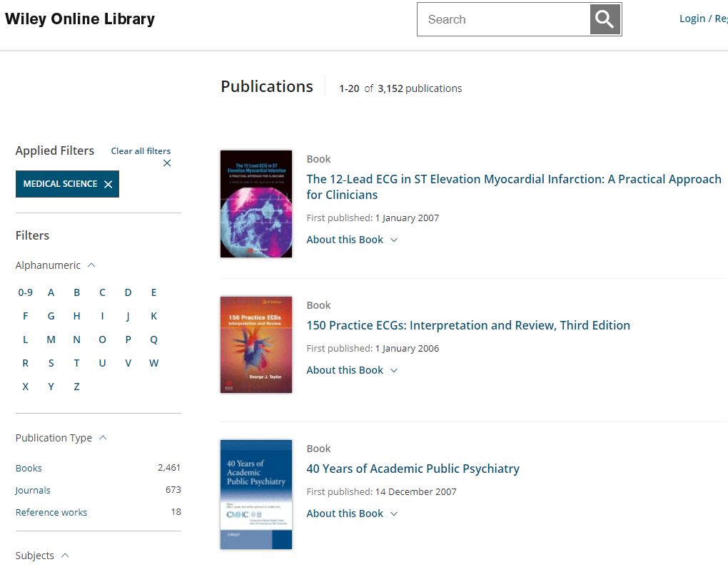
Task: Collapse the Subjects filter section
Action: pyautogui.click(x=65, y=556)
